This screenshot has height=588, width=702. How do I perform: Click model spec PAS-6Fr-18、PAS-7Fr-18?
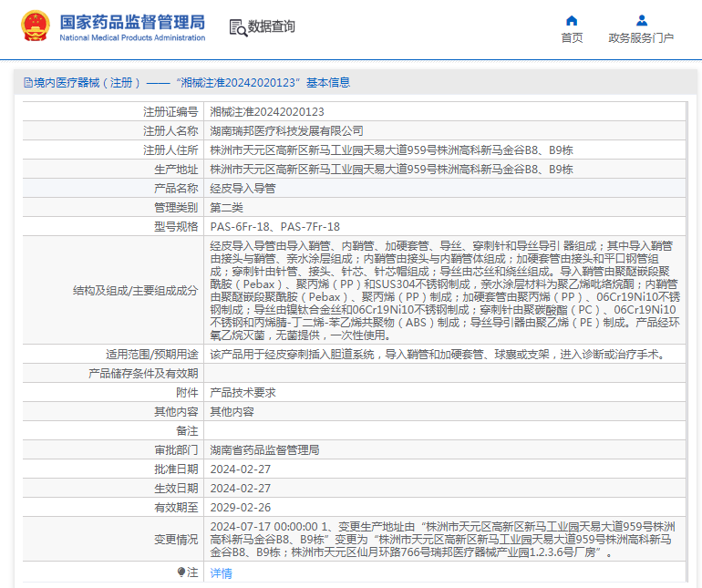(275, 227)
